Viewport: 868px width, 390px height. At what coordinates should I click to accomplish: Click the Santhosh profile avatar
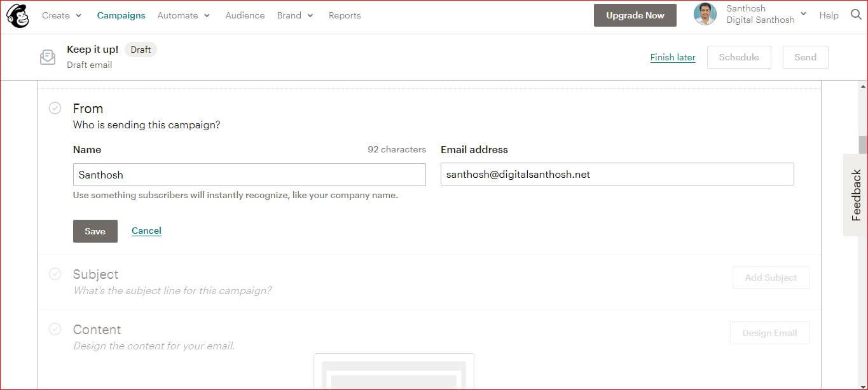coord(705,15)
